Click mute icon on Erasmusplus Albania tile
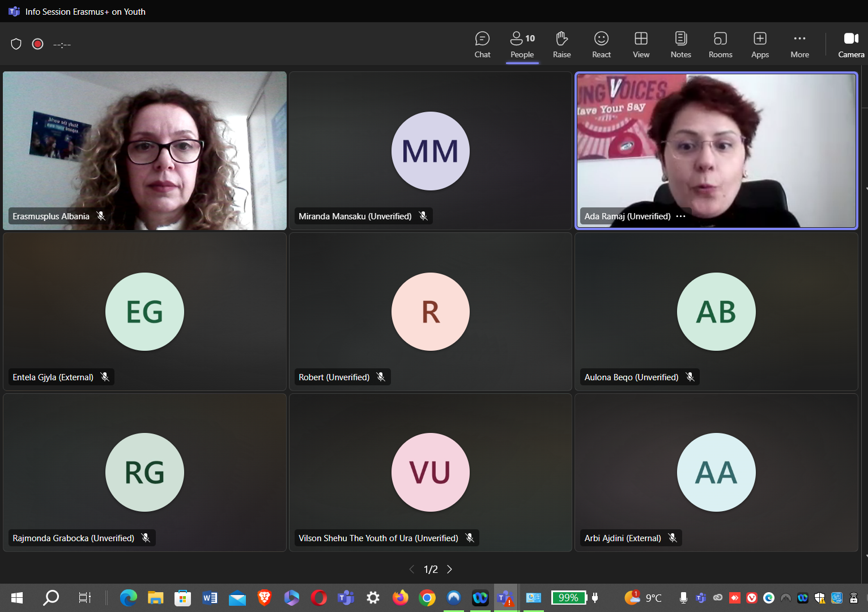Image resolution: width=868 pixels, height=612 pixels. point(101,216)
